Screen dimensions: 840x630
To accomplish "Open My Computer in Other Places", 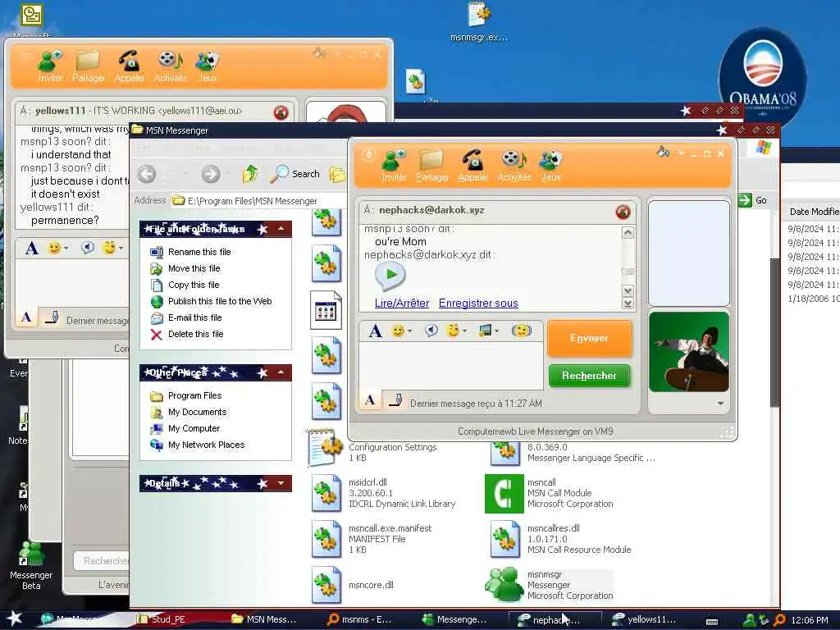I will pyautogui.click(x=194, y=428).
